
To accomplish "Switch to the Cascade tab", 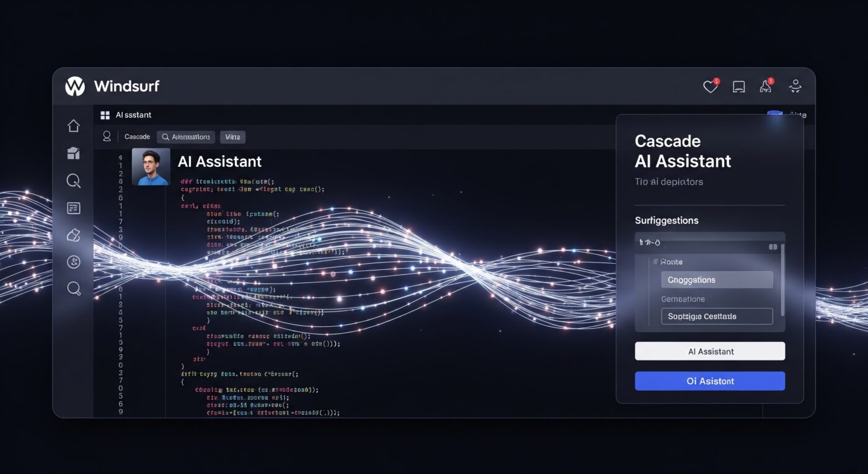I will (137, 136).
